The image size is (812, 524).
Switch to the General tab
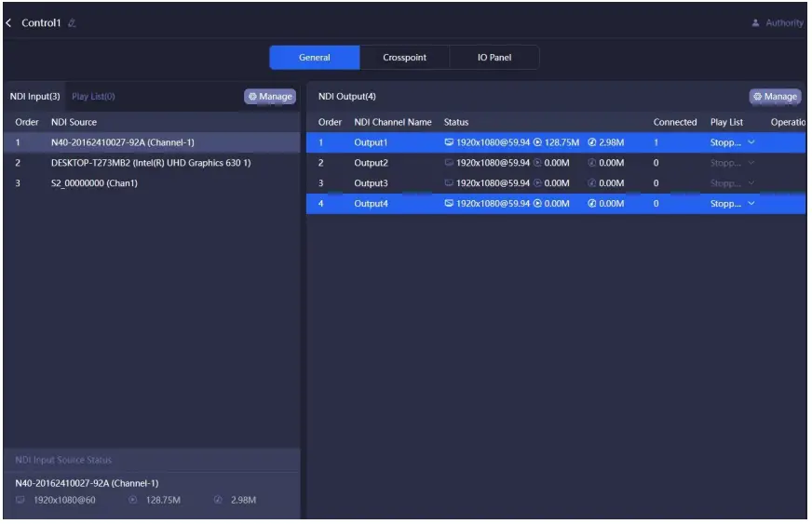click(315, 58)
